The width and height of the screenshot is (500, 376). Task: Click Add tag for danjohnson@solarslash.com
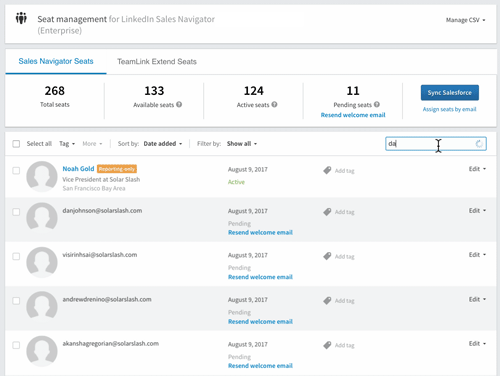click(x=344, y=212)
